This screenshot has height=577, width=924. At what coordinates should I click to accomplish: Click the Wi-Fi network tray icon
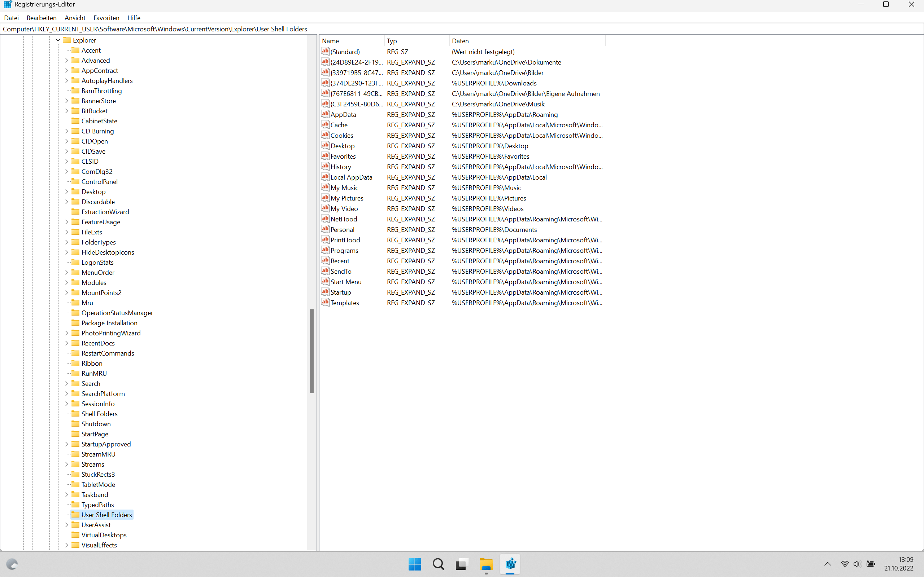(x=845, y=564)
